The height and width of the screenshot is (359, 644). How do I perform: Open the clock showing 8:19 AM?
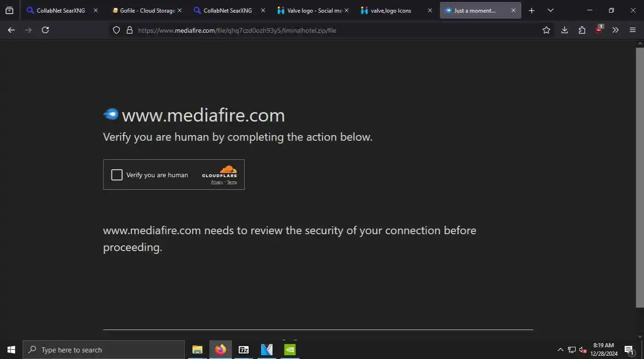click(604, 350)
